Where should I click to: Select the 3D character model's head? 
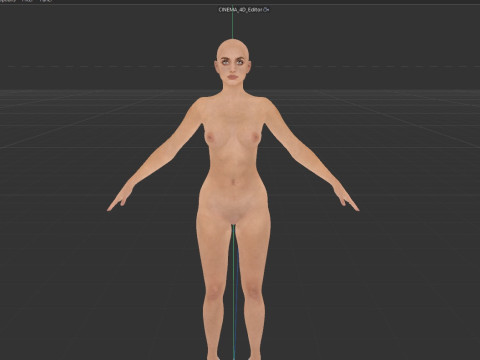(x=233, y=63)
